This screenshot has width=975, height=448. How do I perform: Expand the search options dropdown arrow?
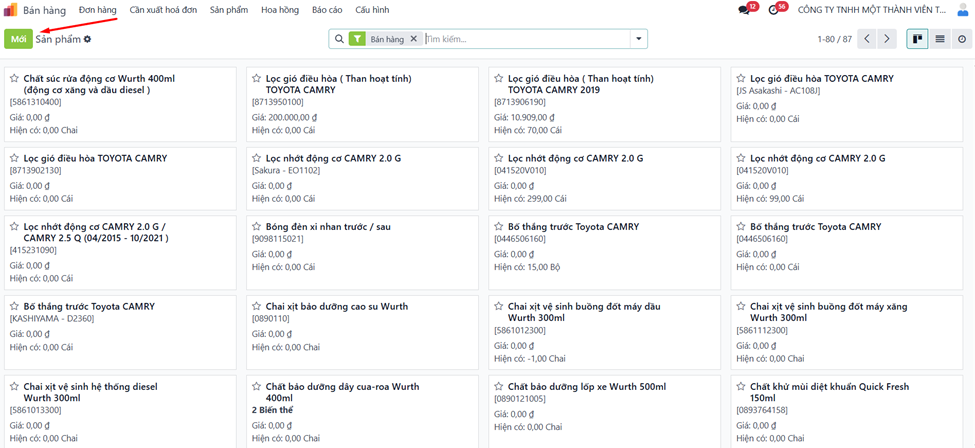(x=638, y=39)
